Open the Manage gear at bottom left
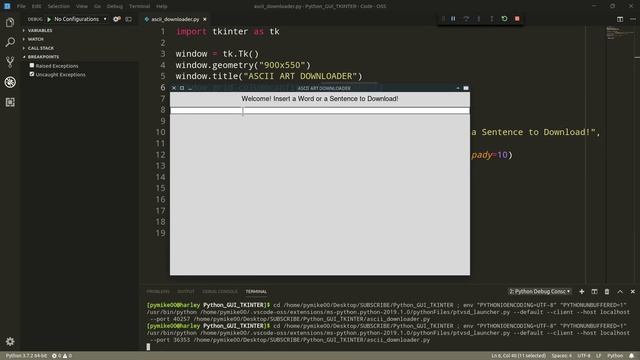640x360 pixels. pos(10,341)
